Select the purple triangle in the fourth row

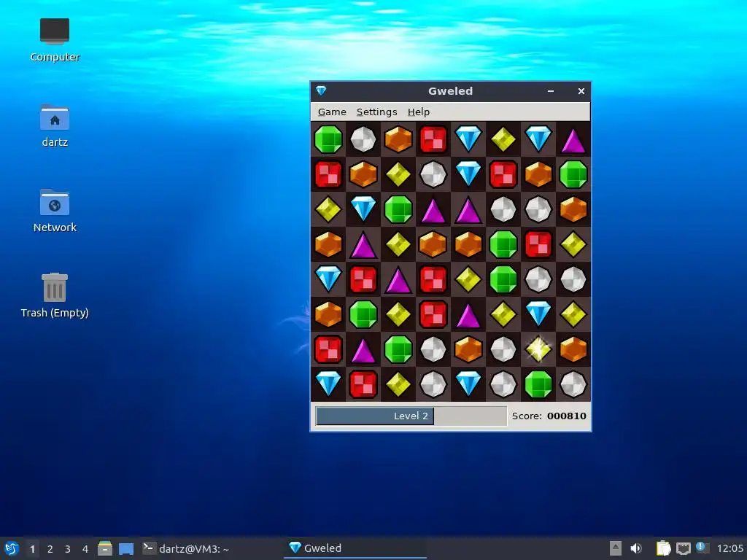363,245
